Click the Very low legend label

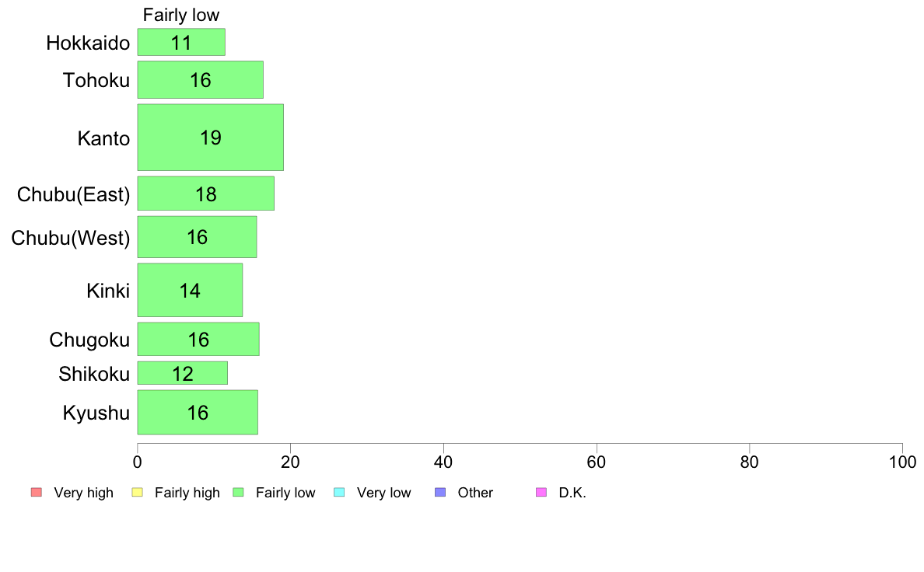[383, 493]
